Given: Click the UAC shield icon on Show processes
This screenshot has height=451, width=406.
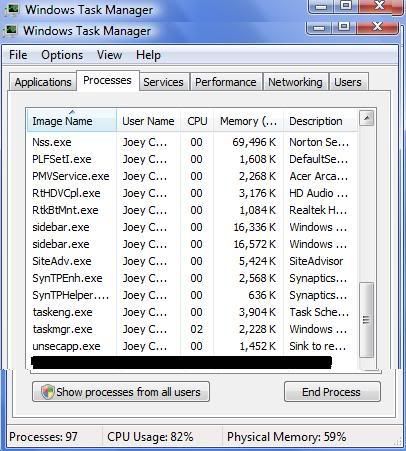Looking at the screenshot, I should click(x=48, y=392).
